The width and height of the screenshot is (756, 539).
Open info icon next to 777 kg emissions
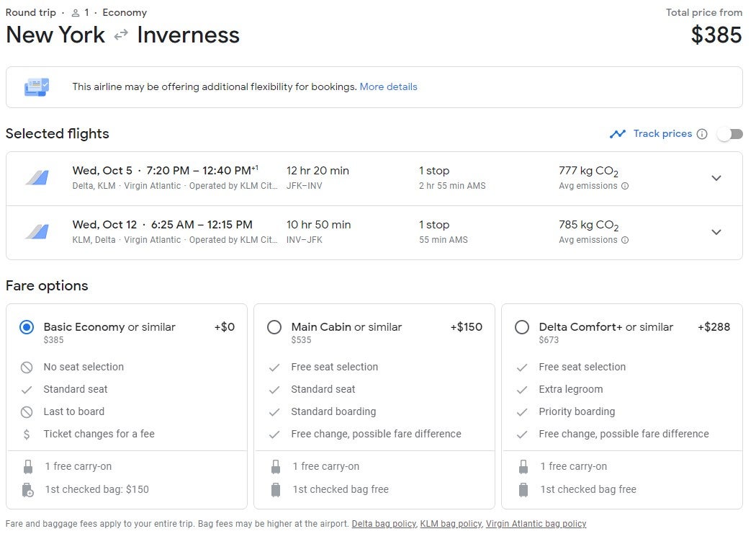625,186
